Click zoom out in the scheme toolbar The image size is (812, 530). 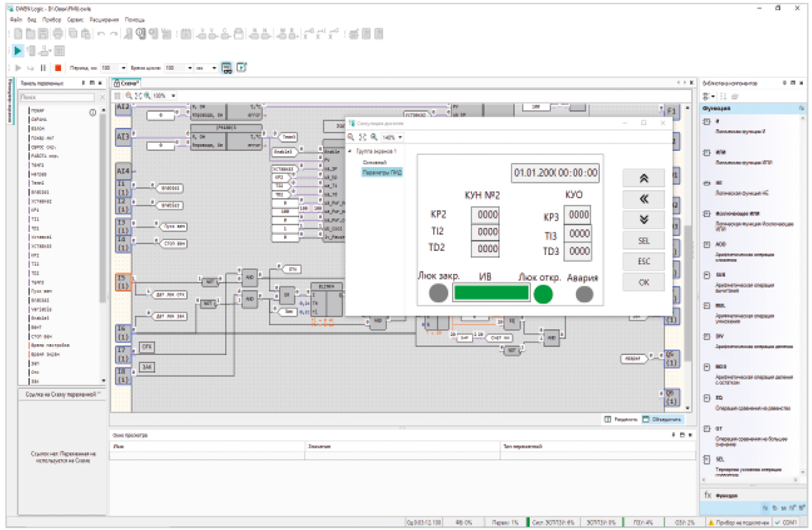point(129,96)
